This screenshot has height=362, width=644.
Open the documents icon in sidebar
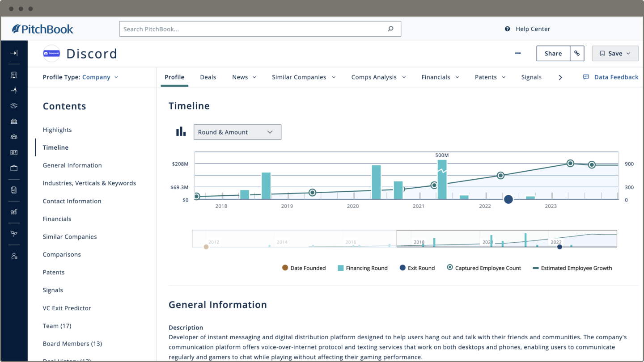(x=14, y=190)
